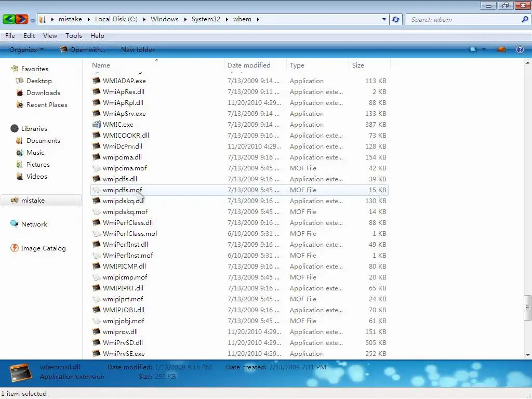
Task: Click the Recent Places icon
Action: [20, 105]
